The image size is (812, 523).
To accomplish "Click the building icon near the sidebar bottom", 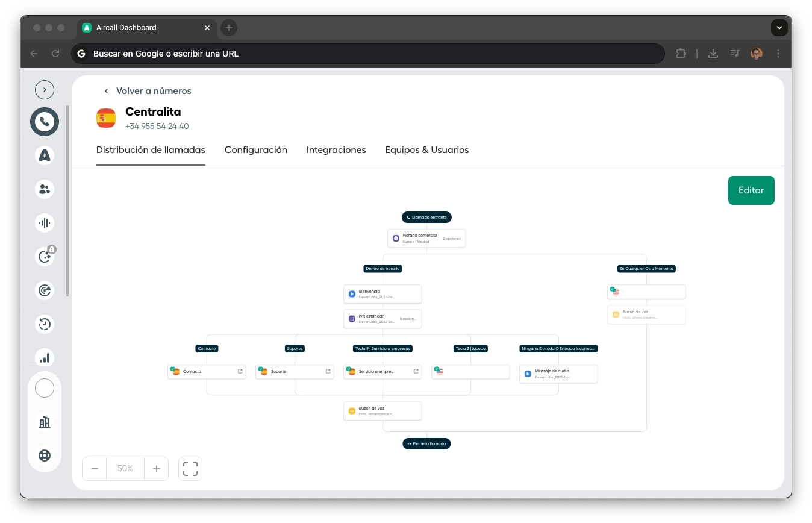I will click(x=44, y=422).
